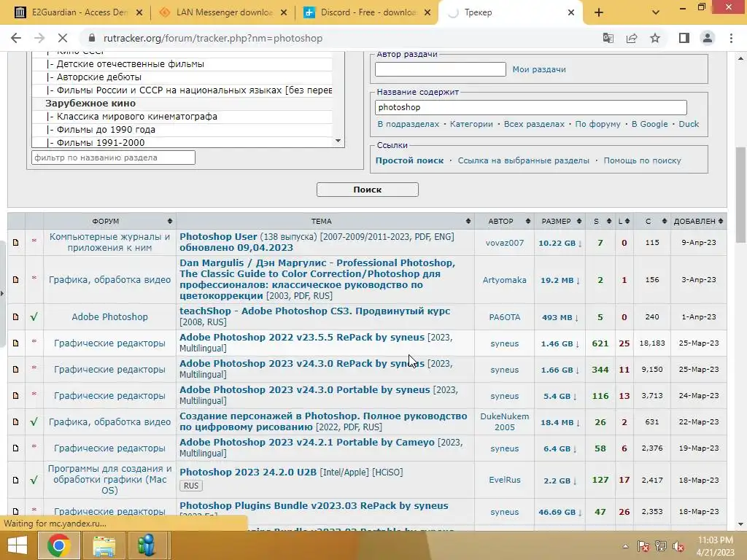The height and width of the screenshot is (560, 747).
Task: Sort results by ФОРУМ column
Action: 109,221
